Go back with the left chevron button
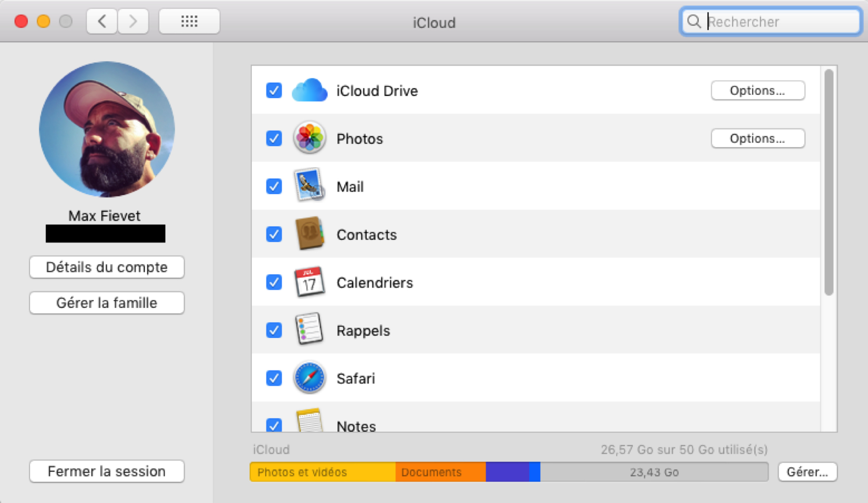Viewport: 868px width, 503px height. [102, 21]
